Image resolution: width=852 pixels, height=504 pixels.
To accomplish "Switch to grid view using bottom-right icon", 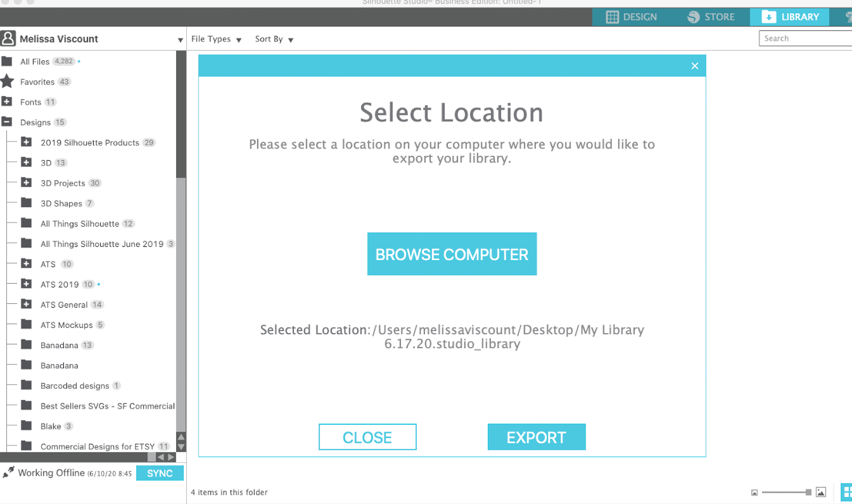I will (x=847, y=492).
